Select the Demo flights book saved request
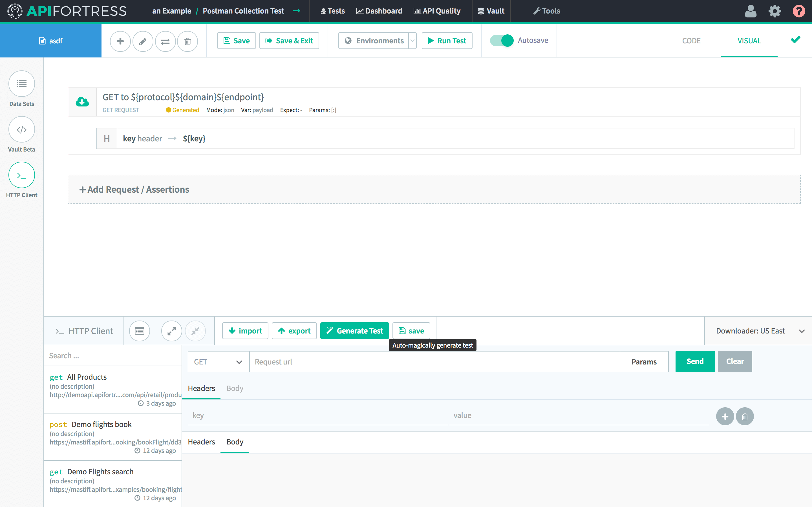This screenshot has height=507, width=812. [x=101, y=424]
